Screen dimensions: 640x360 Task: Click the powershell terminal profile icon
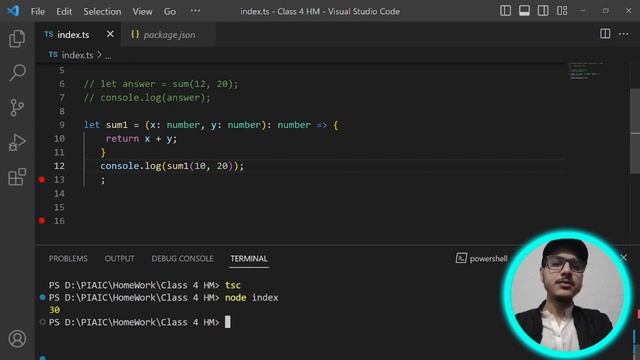(x=461, y=258)
